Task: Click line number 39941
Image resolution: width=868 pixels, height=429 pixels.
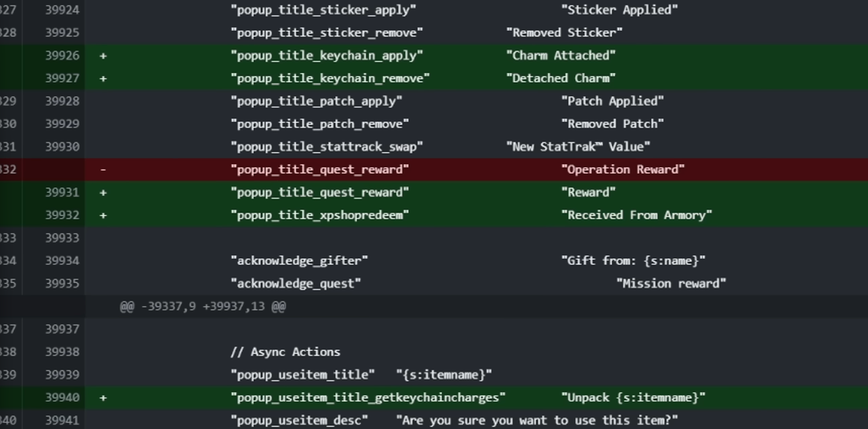Action: [62, 420]
